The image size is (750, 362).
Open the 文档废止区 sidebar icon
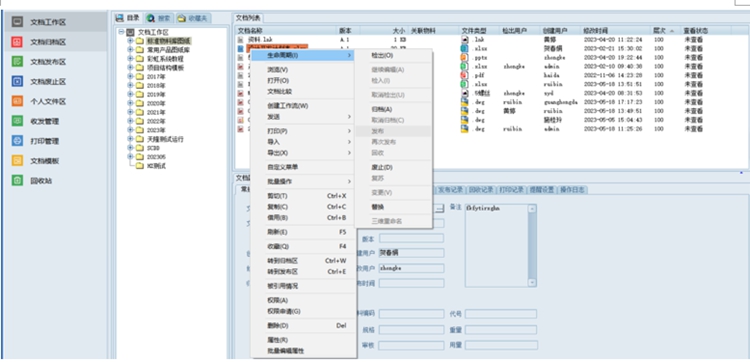(x=17, y=82)
